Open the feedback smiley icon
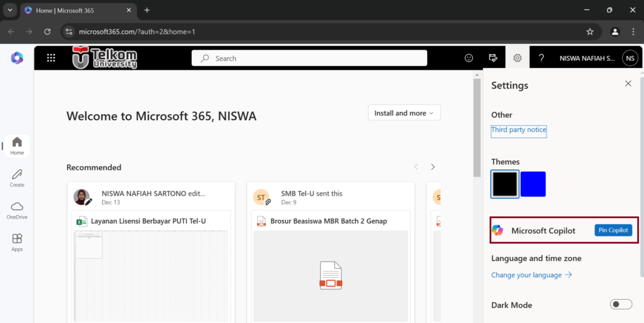 [469, 58]
